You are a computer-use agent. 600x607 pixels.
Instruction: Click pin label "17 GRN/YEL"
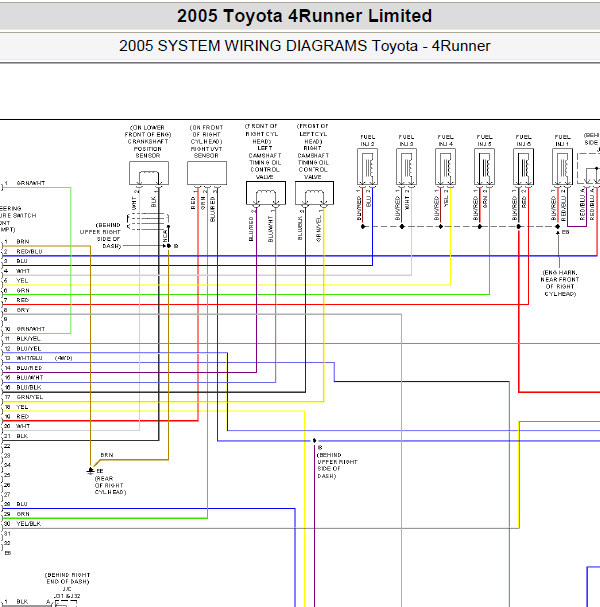click(24, 397)
